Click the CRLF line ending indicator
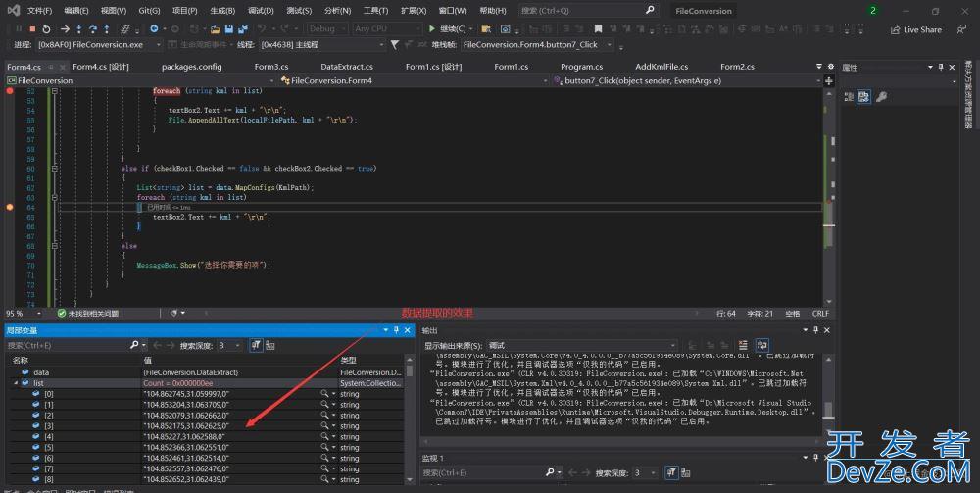Screen dimensions: 980x493 (820, 313)
